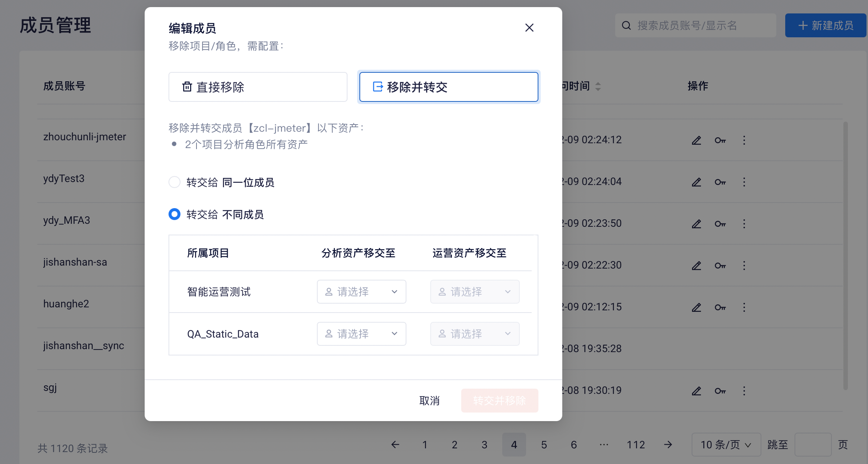The height and width of the screenshot is (464, 868).
Task: Click edit pencil icon for zhouchunli-jmeter row
Action: [x=696, y=140]
